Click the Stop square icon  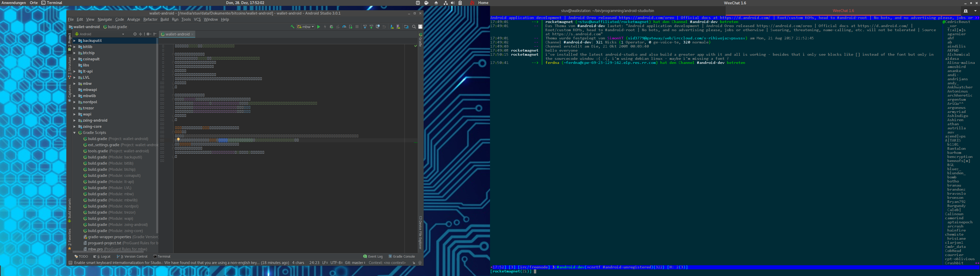(x=357, y=27)
